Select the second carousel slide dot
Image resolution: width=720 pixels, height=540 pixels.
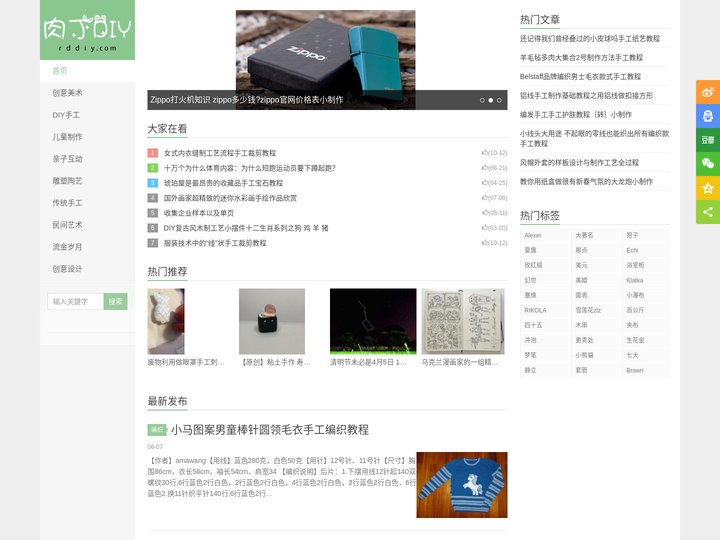[x=490, y=100]
